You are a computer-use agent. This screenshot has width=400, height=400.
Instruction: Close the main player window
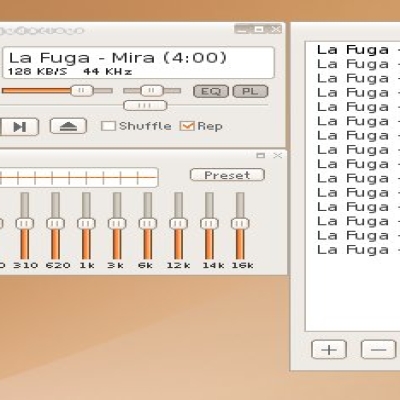pos(276,29)
